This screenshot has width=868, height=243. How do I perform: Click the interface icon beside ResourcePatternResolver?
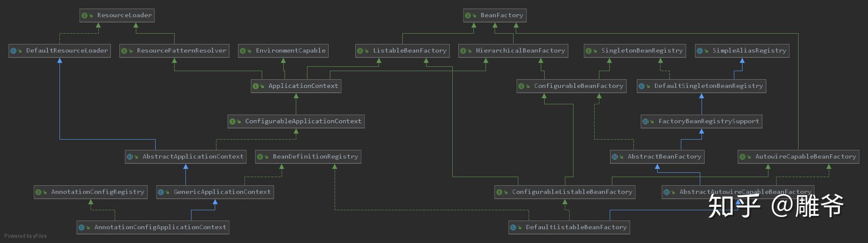(124, 51)
